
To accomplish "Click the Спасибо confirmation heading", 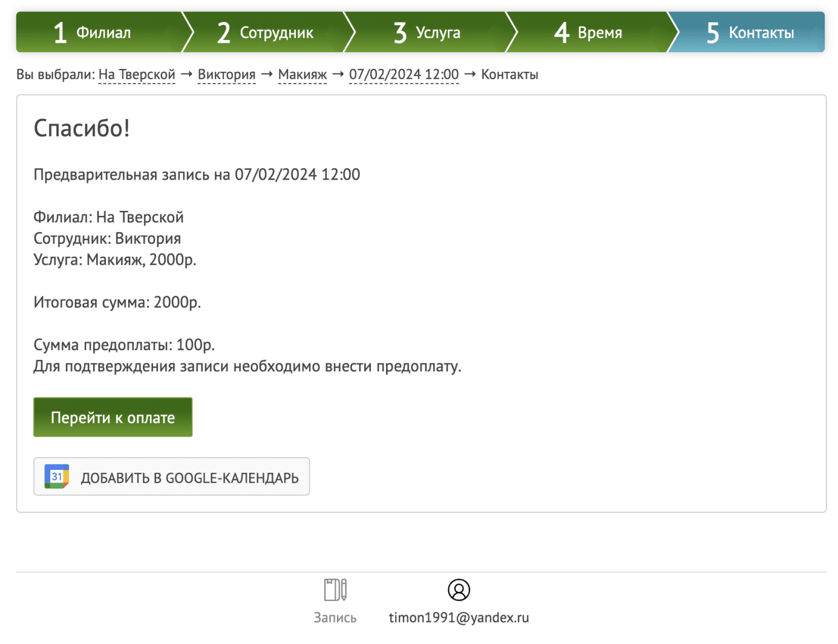I will tap(81, 128).
